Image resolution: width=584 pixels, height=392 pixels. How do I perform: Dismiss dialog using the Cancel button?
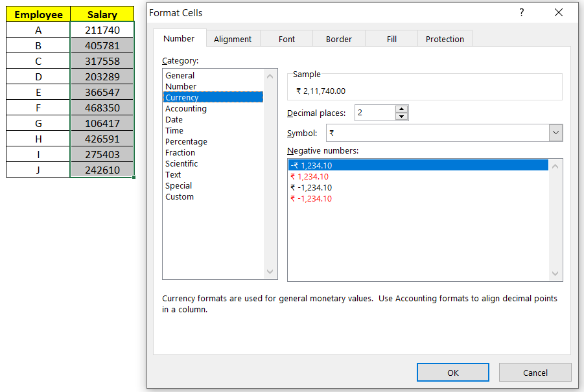click(x=535, y=372)
